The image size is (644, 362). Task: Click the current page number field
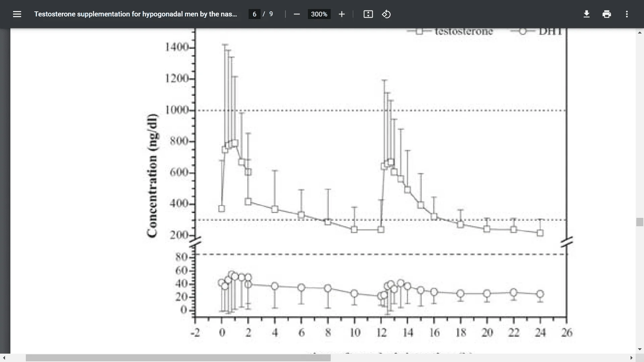(254, 14)
